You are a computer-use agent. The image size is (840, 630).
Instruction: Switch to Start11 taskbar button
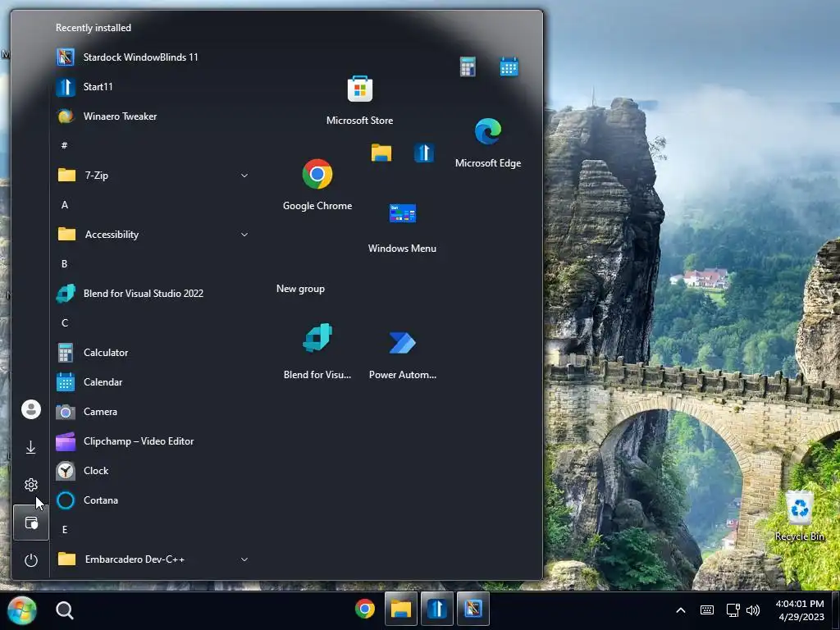coord(437,609)
